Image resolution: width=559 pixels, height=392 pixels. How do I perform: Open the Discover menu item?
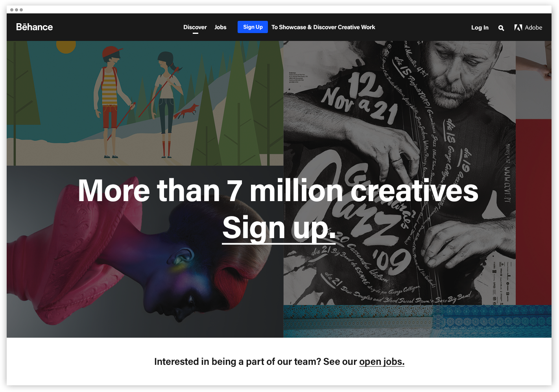195,27
